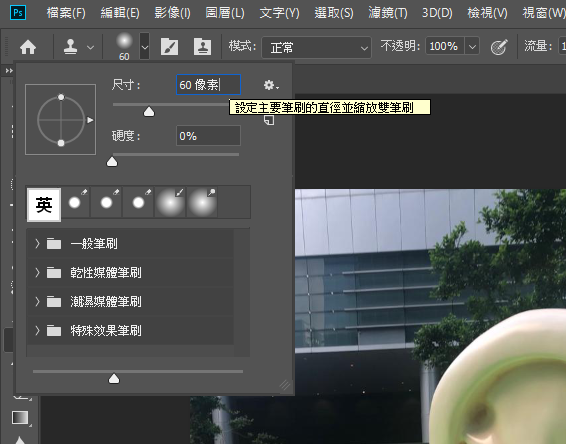Click the 流量 flow value field
The image size is (566, 444).
click(562, 46)
